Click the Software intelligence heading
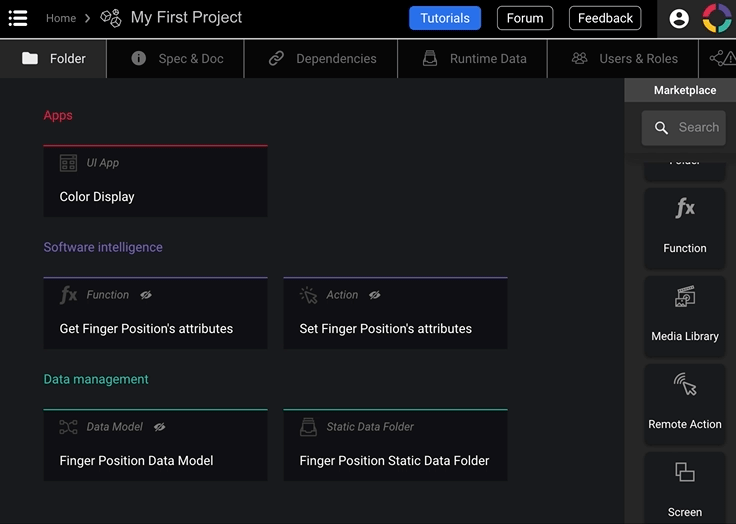 click(103, 247)
